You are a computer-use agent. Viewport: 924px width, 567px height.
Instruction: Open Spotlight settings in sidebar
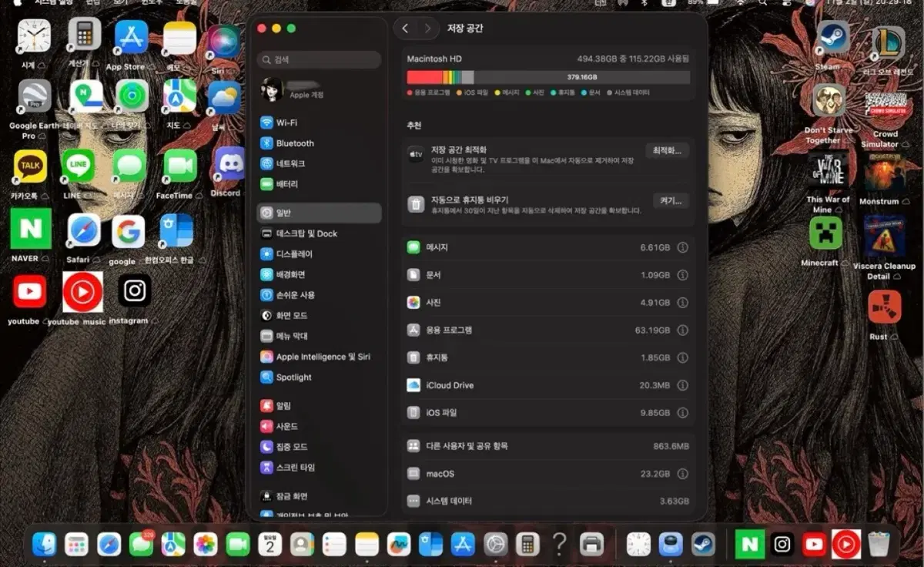pos(319,377)
